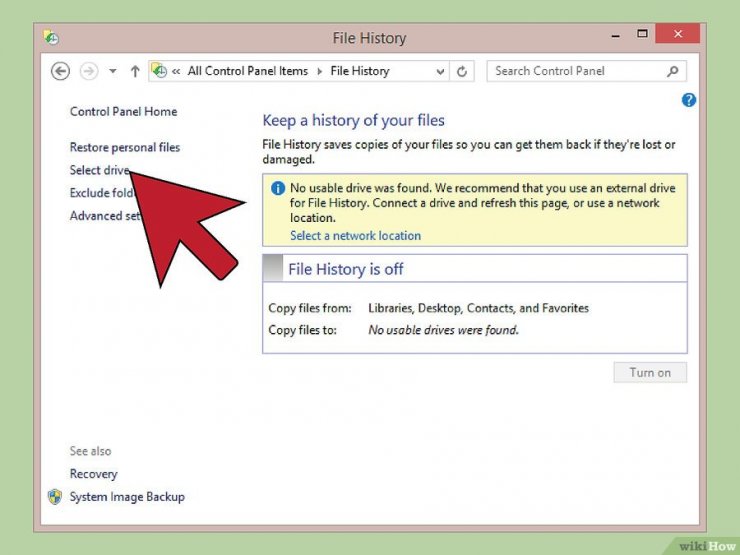
Task: Open Control Panel Home link
Action: [124, 112]
